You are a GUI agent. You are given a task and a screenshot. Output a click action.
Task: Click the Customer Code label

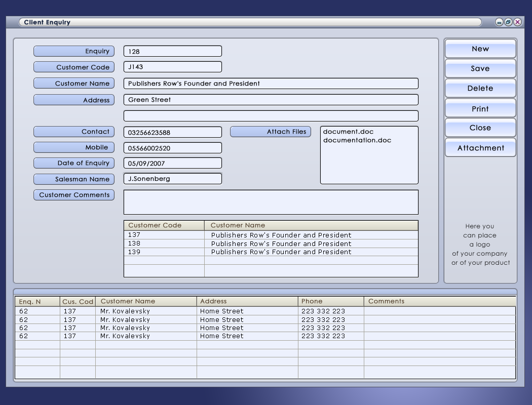pyautogui.click(x=73, y=67)
